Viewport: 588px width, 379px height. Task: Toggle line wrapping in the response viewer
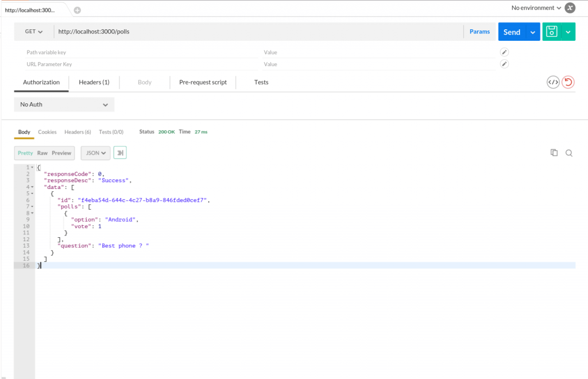click(119, 153)
